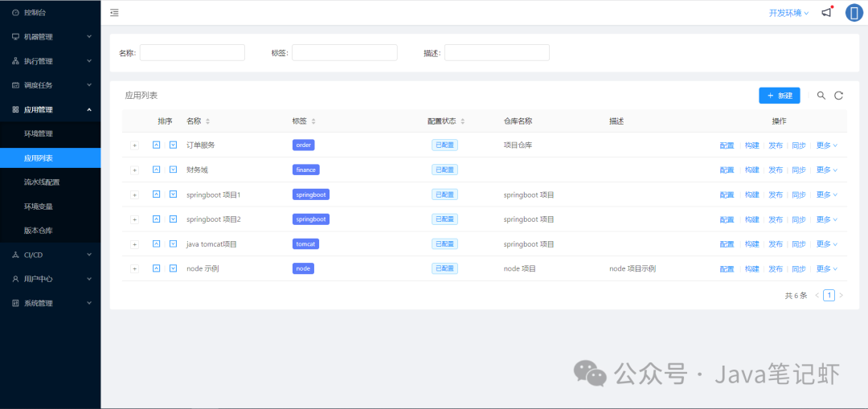The width and height of the screenshot is (868, 409).
Task: Expand 机器管理 sidebar menu
Action: pos(51,36)
